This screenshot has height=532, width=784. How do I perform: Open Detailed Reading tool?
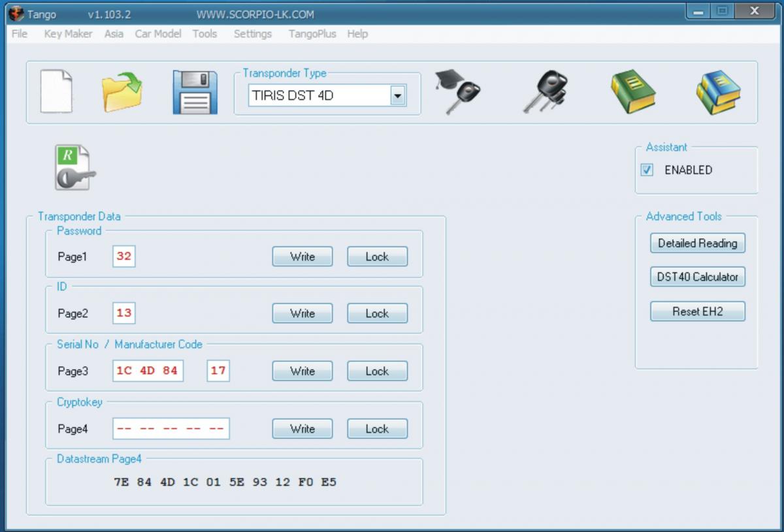698,243
